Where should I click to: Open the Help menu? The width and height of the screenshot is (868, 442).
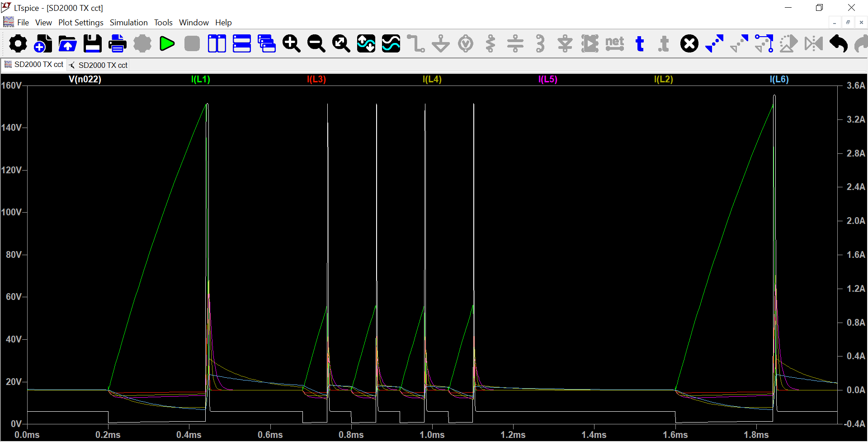(x=223, y=23)
